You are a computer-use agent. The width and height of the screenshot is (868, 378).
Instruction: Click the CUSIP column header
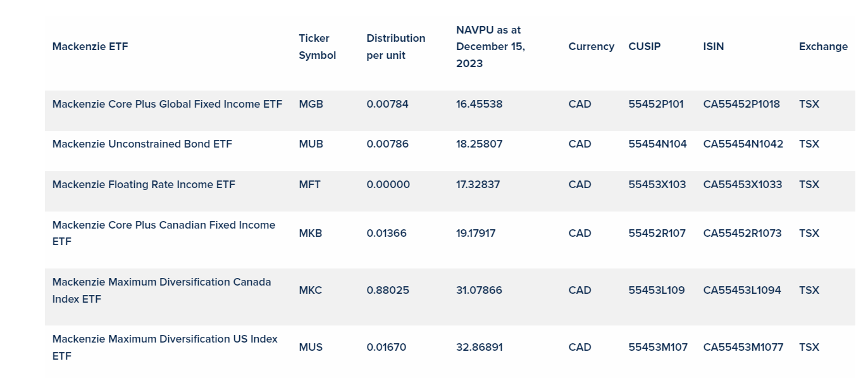[644, 46]
